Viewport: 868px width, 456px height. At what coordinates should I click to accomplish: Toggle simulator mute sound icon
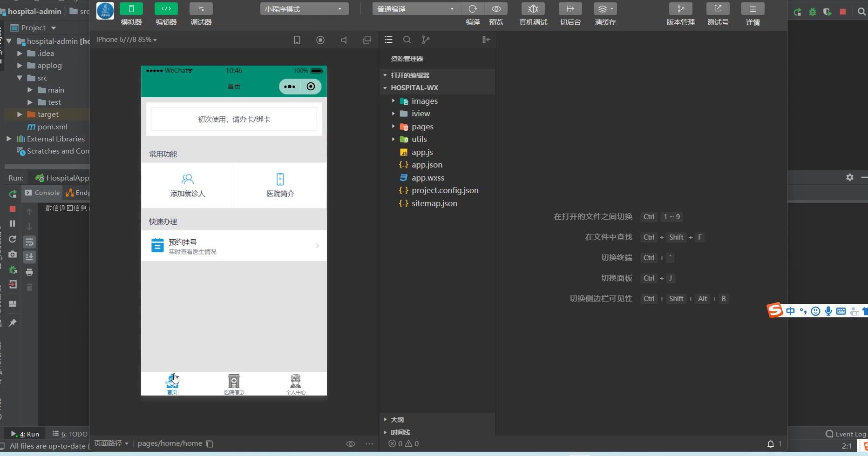(x=344, y=40)
